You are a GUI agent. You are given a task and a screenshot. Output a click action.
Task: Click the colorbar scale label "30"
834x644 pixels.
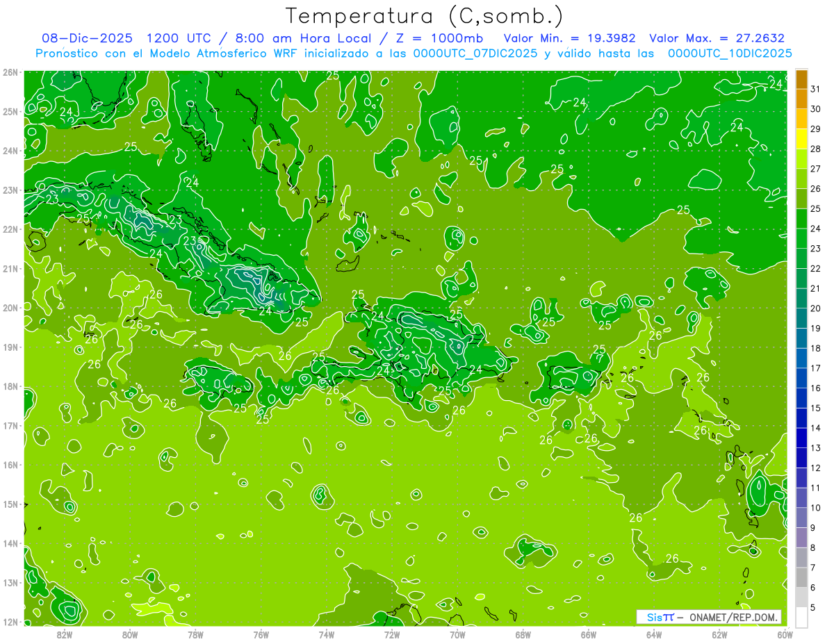pos(816,109)
